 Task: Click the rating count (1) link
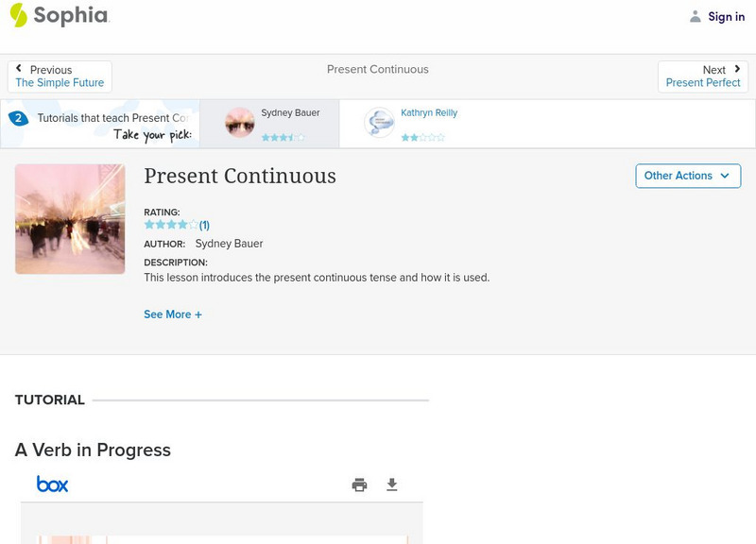[x=204, y=225]
